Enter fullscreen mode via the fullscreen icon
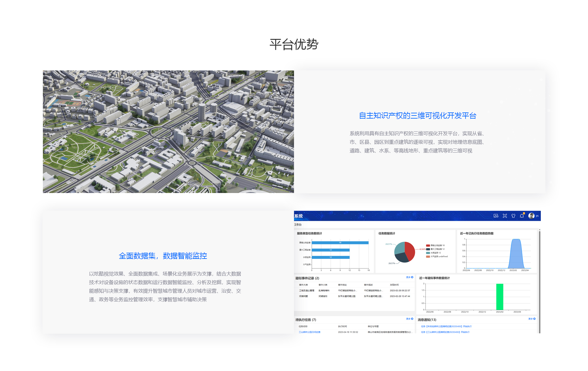This screenshot has height=371, width=588. [505, 216]
